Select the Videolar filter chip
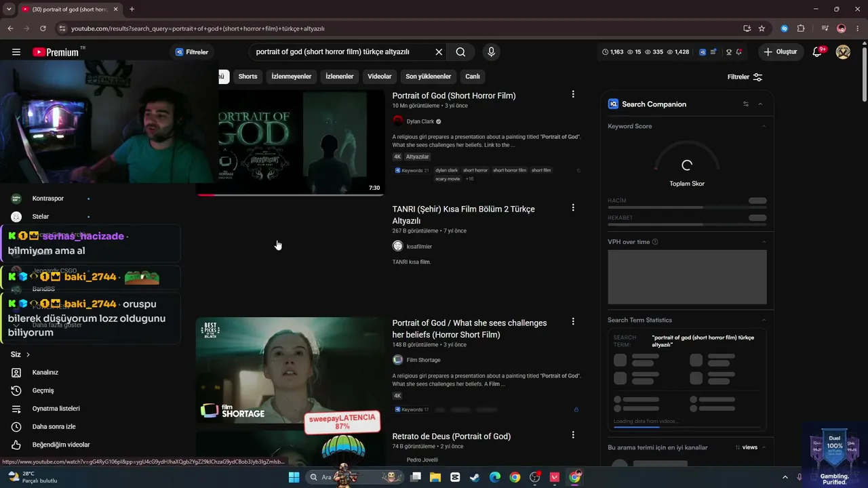Viewport: 868px width, 488px height. point(380,77)
